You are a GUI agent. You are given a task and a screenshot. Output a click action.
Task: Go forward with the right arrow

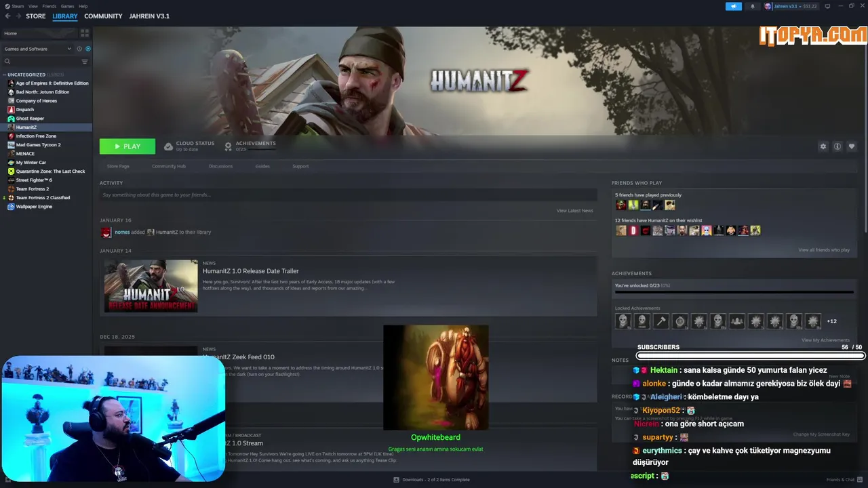coord(18,16)
